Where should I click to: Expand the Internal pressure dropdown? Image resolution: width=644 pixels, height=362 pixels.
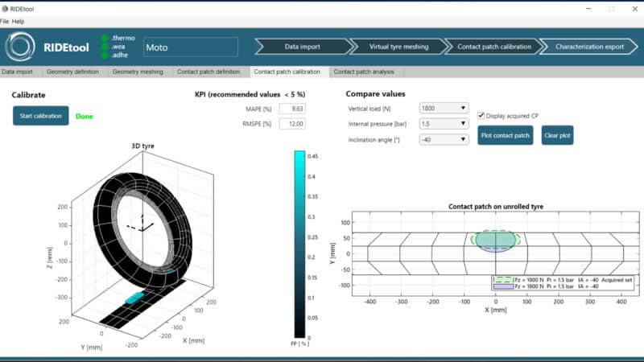(444, 124)
